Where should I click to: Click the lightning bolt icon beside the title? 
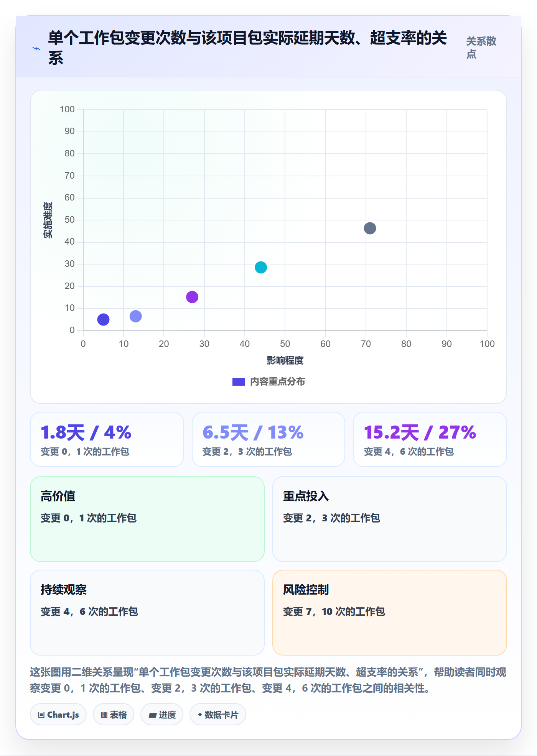click(36, 48)
